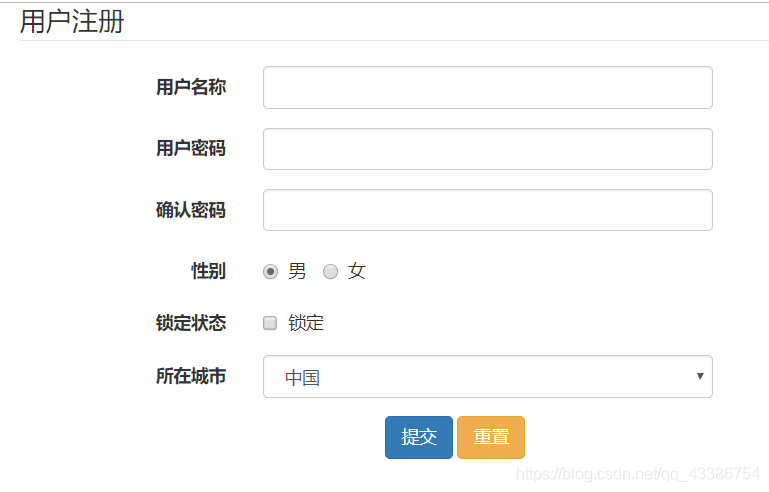
Task: Reset the form using 重置 button
Action: (x=491, y=438)
